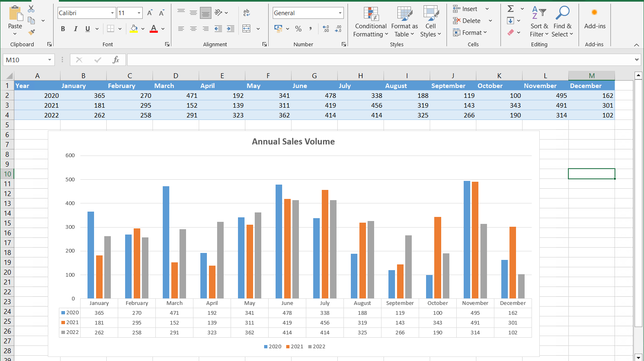This screenshot has width=644, height=361.
Task: Expand the Name Box dropdown
Action: [x=49, y=60]
